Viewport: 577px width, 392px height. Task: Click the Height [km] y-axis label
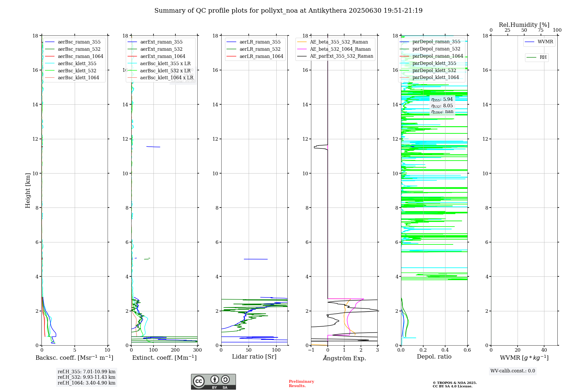click(28, 191)
